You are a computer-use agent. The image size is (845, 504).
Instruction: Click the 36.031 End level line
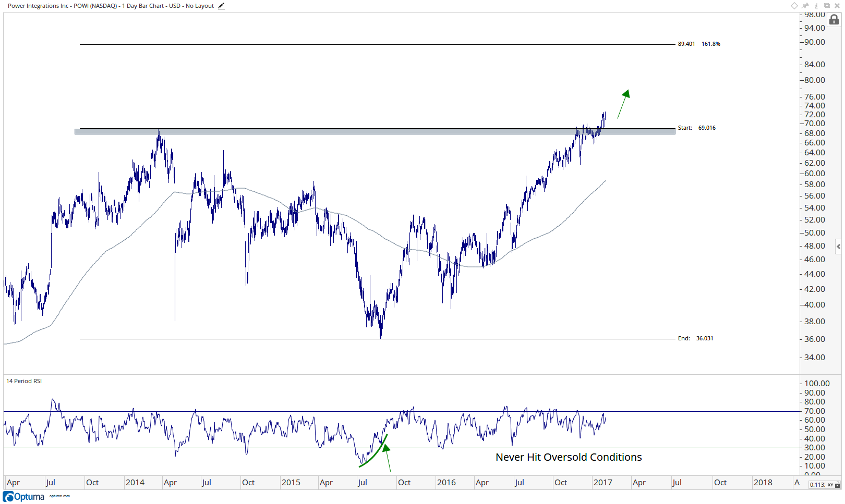[377, 339]
